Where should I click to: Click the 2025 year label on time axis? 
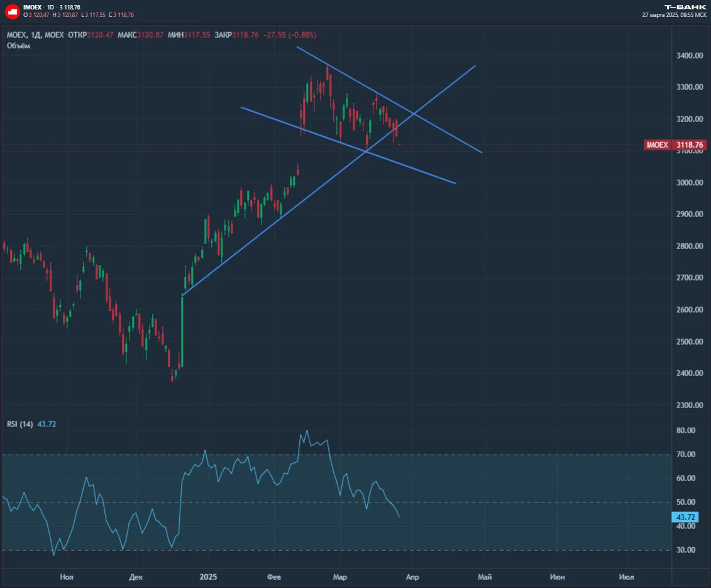208,577
